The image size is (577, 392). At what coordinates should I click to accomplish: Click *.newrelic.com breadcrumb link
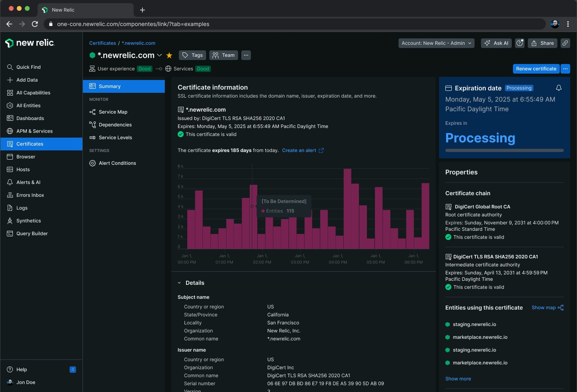tap(138, 43)
